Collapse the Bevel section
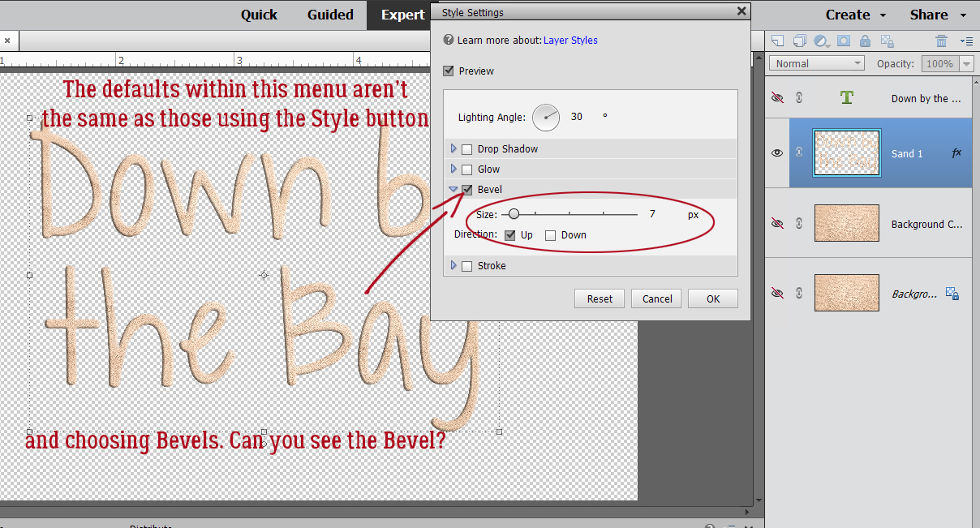Screen dimensions: 980x528 [x=453, y=189]
